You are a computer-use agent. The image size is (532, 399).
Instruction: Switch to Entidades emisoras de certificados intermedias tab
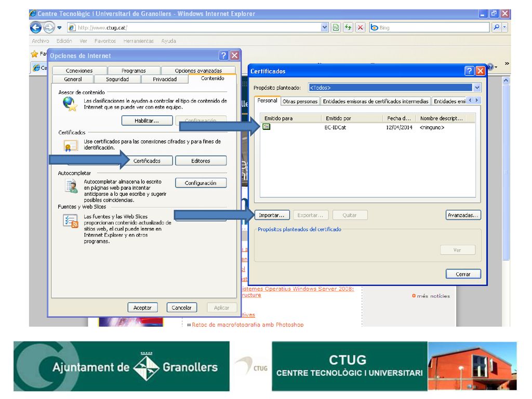[376, 101]
